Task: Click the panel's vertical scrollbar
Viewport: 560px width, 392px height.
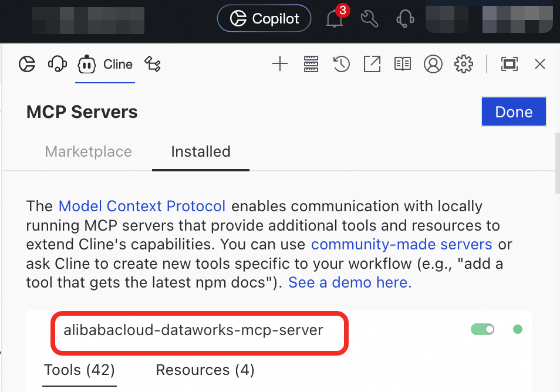Action: [558, 163]
